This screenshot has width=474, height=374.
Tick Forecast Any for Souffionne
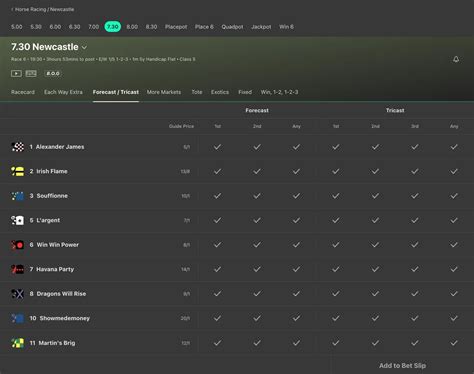point(296,196)
